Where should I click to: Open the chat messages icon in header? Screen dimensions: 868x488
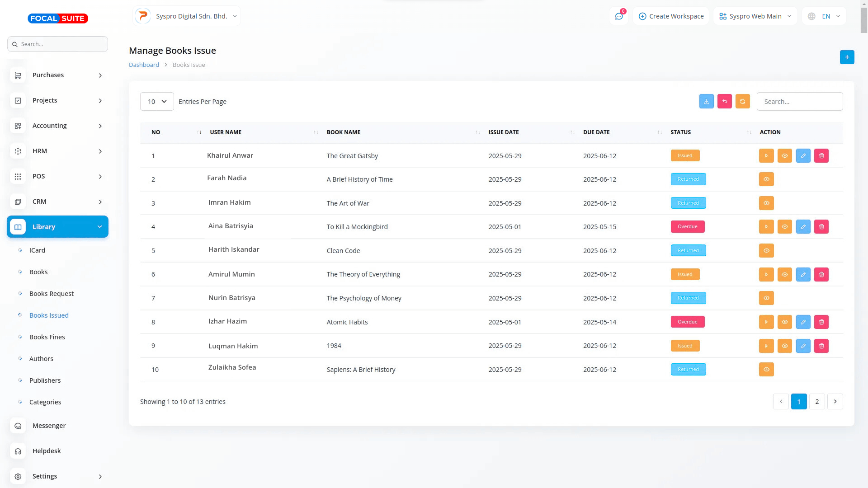click(619, 16)
